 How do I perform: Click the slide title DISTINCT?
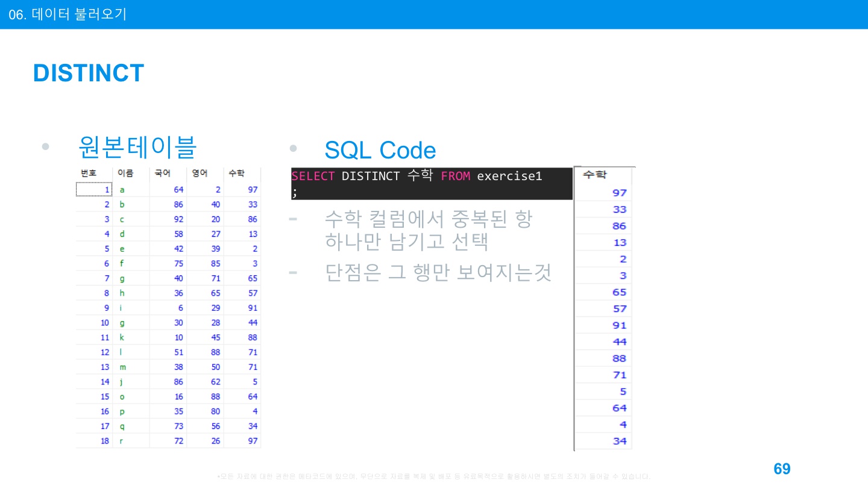click(x=89, y=73)
